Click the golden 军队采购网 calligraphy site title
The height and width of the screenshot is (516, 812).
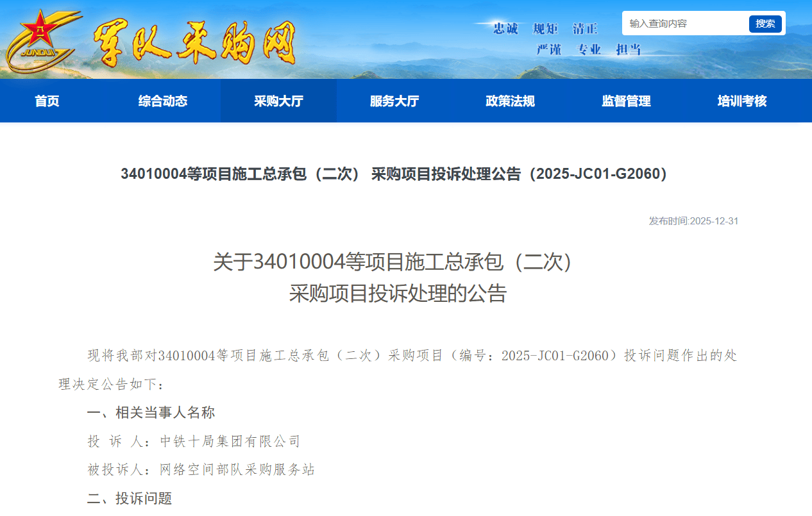(x=194, y=42)
